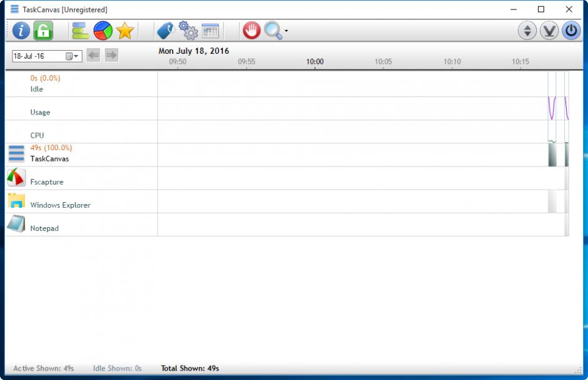Click the blue power button
Screen dimensions: 588x380
click(x=570, y=31)
